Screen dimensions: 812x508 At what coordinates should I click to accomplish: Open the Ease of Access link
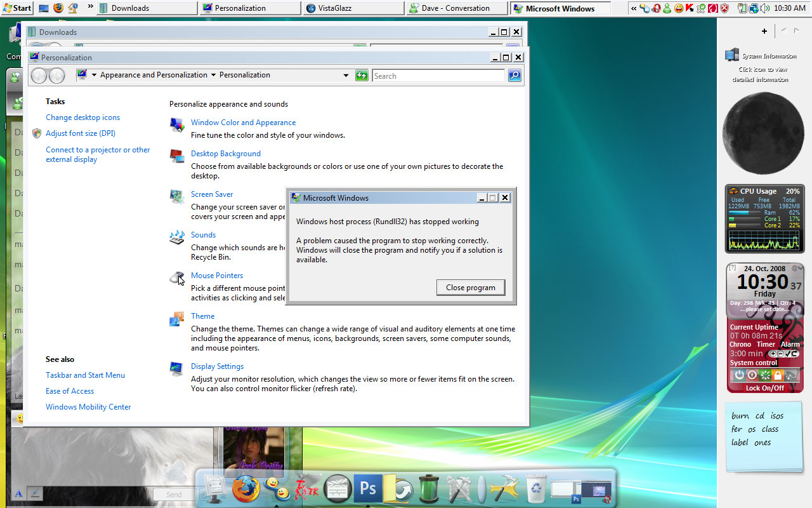pos(70,391)
